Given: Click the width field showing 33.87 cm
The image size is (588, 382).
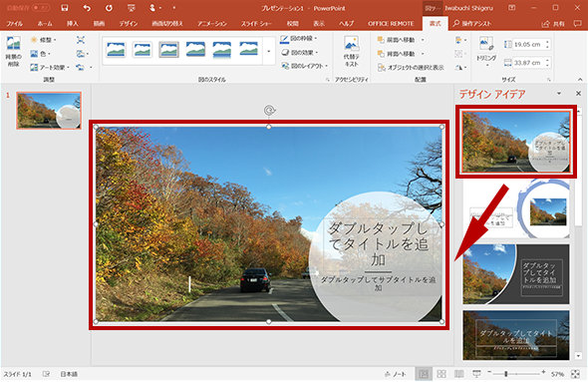Looking at the screenshot, I should [527, 63].
